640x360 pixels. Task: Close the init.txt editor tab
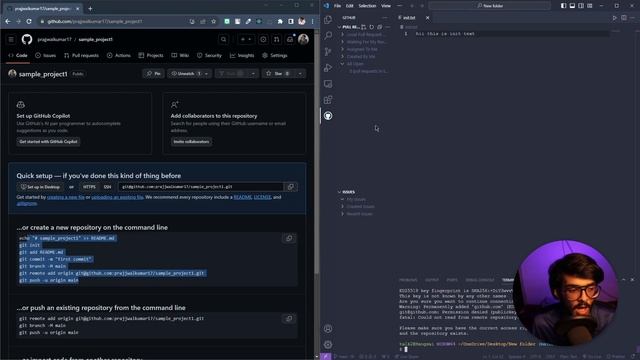point(427,18)
